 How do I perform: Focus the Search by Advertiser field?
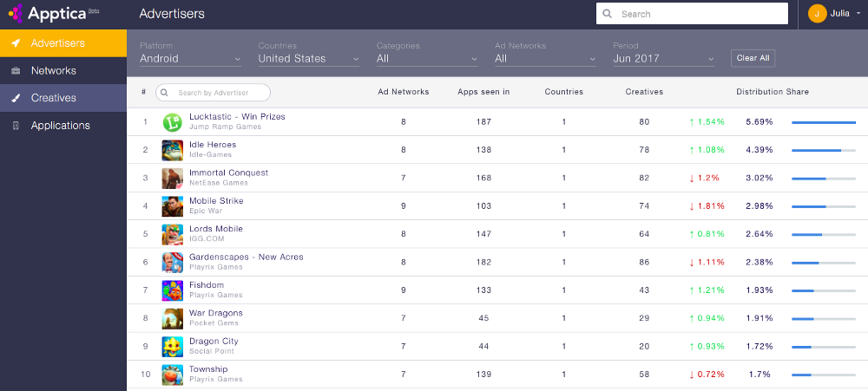[x=214, y=93]
